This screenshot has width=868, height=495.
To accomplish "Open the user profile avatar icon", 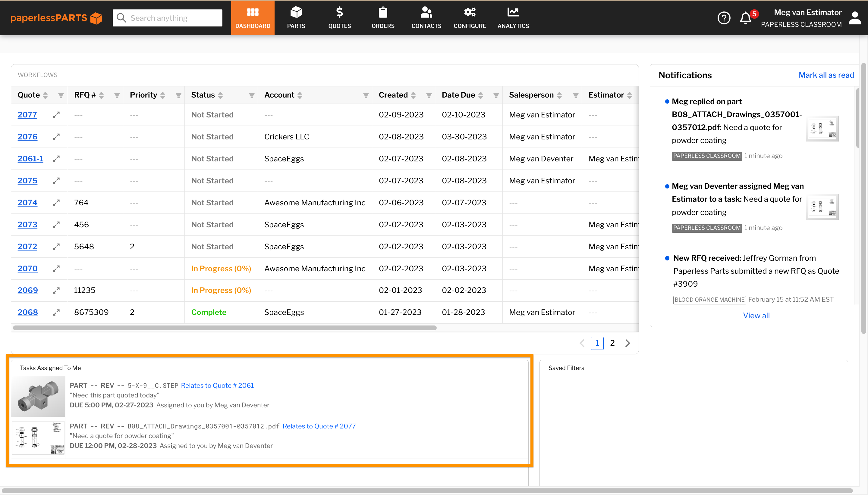I will coord(854,18).
